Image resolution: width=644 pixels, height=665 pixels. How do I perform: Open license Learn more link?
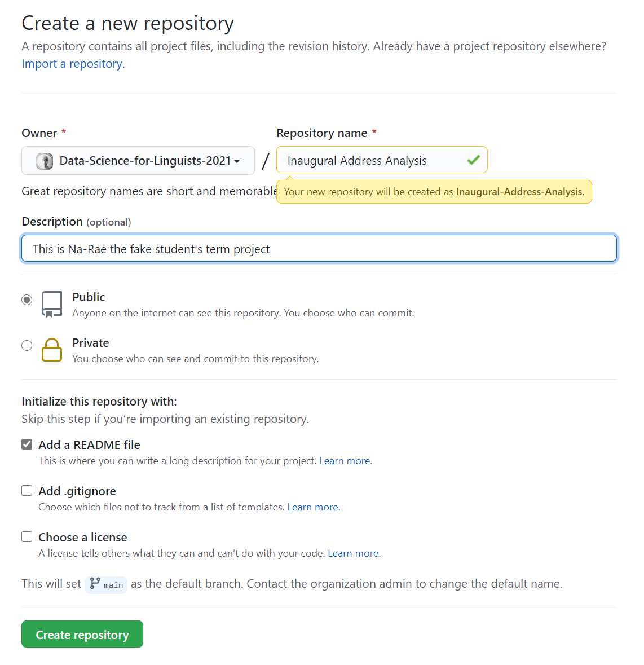pos(354,553)
